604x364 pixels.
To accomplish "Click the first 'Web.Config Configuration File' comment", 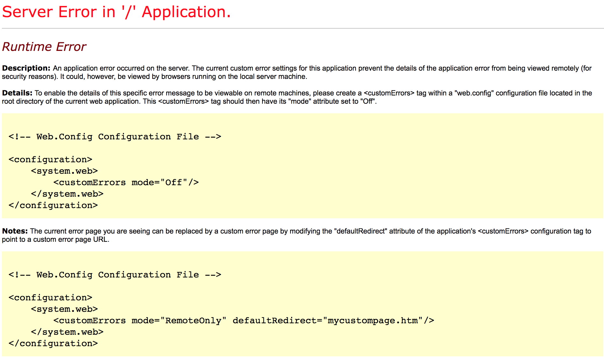I will [x=115, y=136].
